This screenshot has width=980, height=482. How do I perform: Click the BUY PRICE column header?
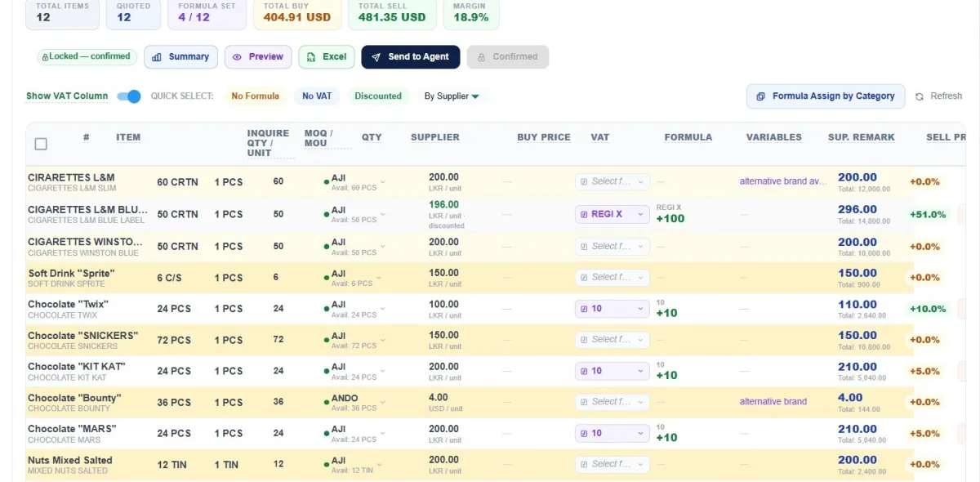click(544, 137)
